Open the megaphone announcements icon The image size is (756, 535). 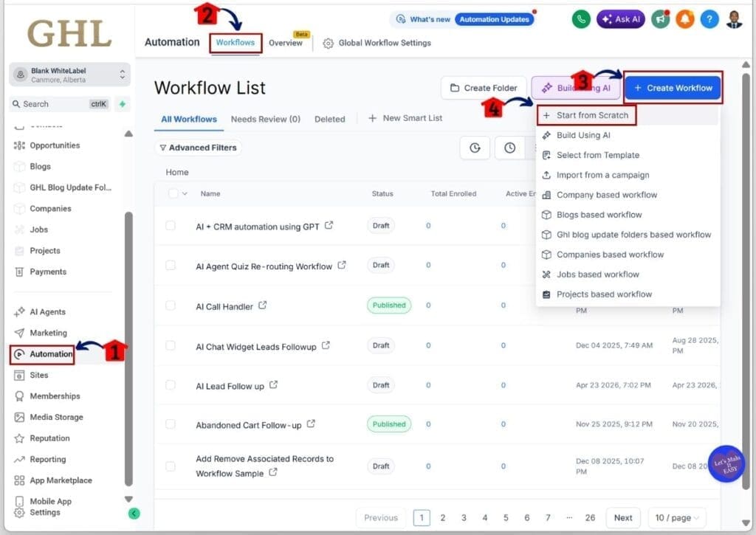point(661,19)
